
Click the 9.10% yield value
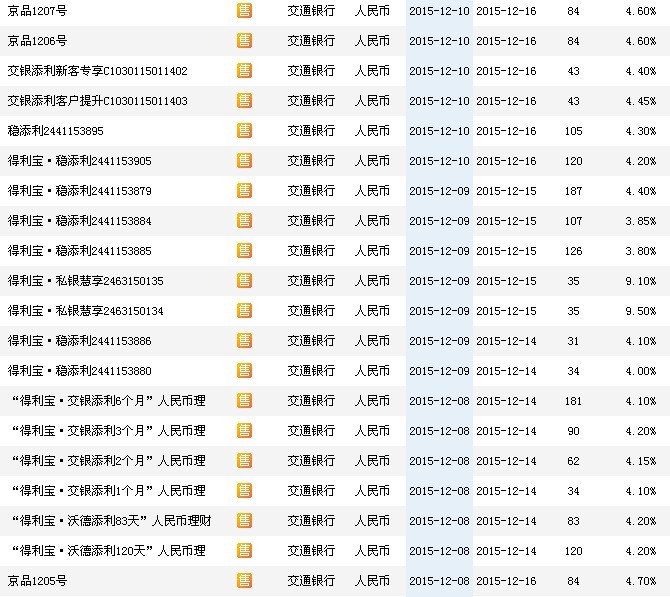(x=641, y=281)
